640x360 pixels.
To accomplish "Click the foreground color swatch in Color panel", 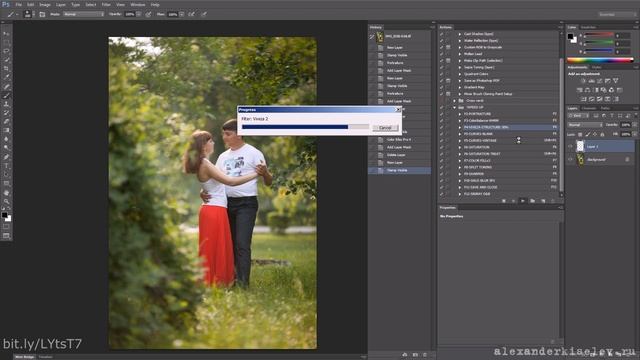I will [x=571, y=36].
